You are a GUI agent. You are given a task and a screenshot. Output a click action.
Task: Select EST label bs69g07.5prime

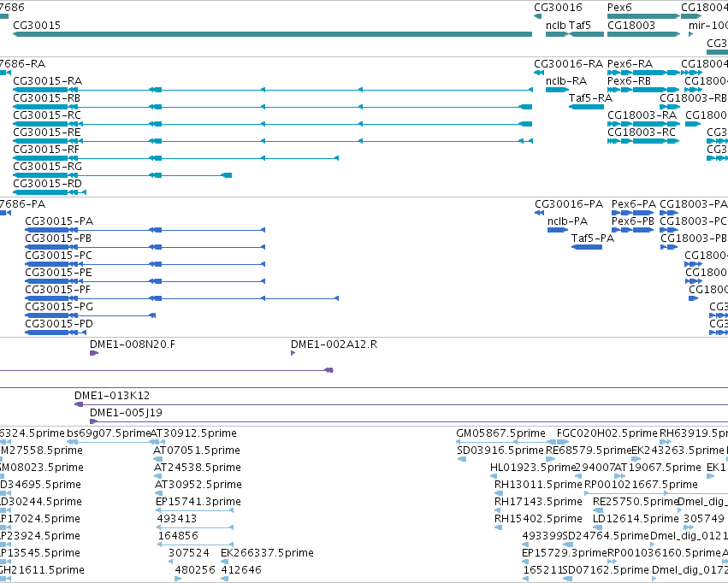click(x=109, y=433)
